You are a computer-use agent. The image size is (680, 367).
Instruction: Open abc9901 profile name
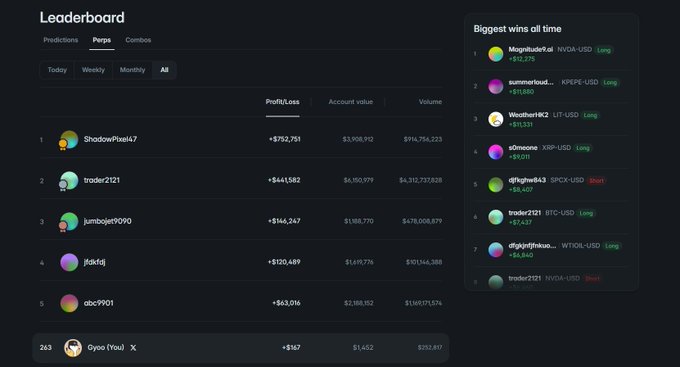98,303
